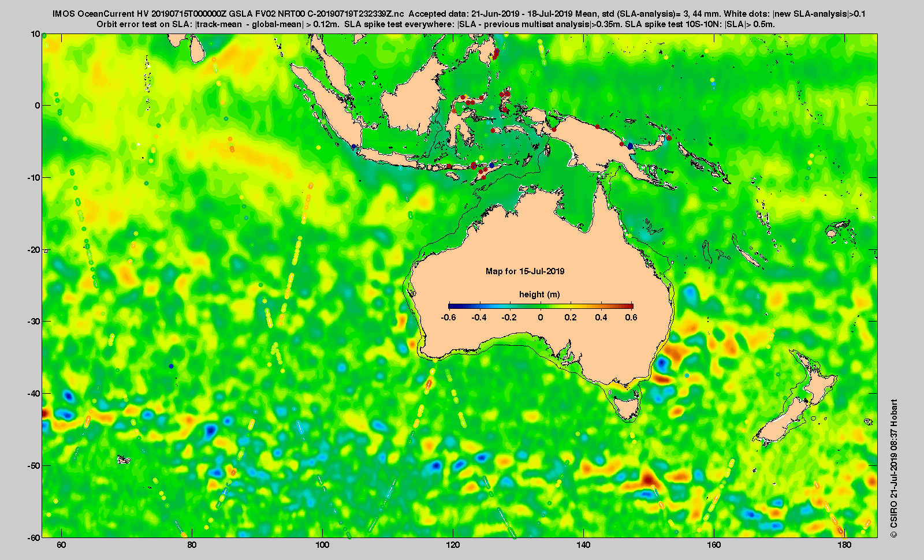The width and height of the screenshot is (924, 560).
Task: Click the longitude 120 axis label
Action: click(x=453, y=545)
